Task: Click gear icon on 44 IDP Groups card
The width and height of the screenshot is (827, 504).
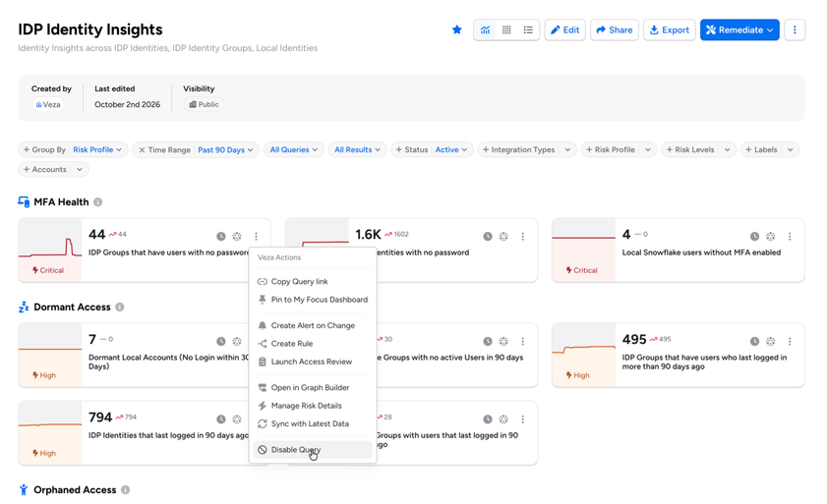Action: coord(237,236)
